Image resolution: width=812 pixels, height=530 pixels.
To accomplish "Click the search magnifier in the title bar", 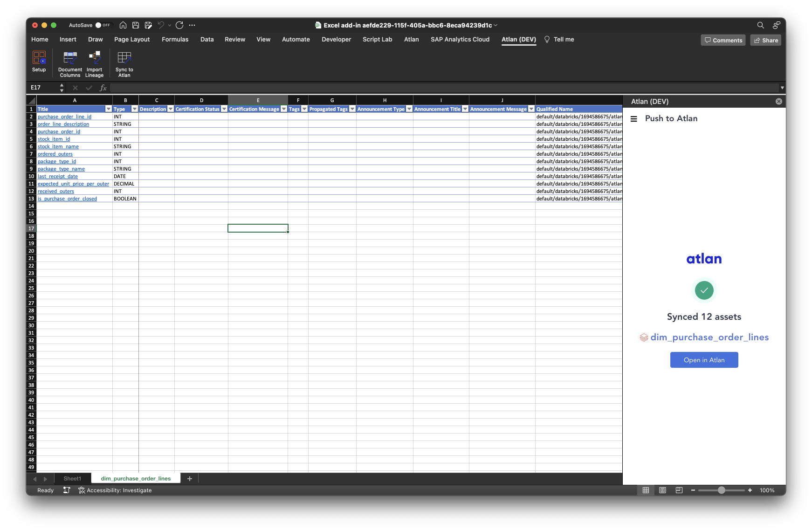I will pyautogui.click(x=760, y=25).
